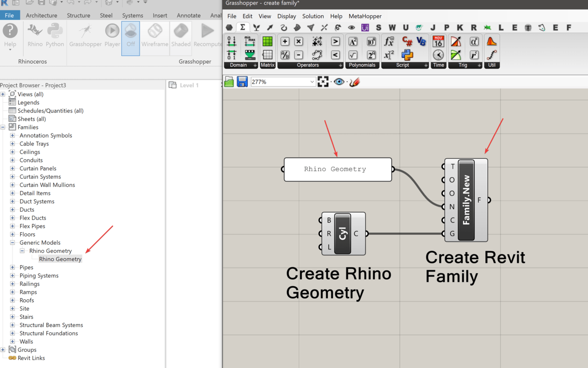Image resolution: width=588 pixels, height=368 pixels.
Task: Collapse the Generic Models tree node
Action: [x=13, y=242]
